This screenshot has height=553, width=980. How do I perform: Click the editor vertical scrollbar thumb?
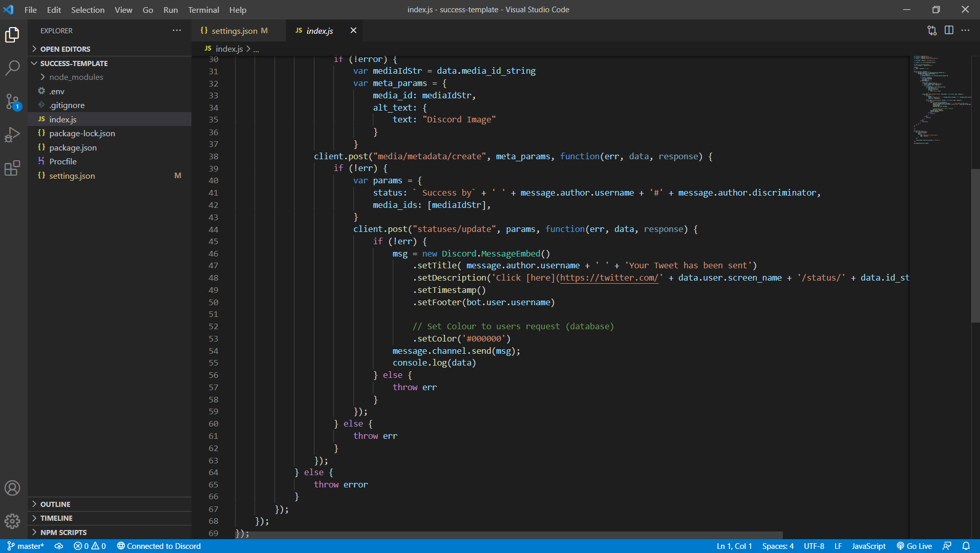(975, 246)
